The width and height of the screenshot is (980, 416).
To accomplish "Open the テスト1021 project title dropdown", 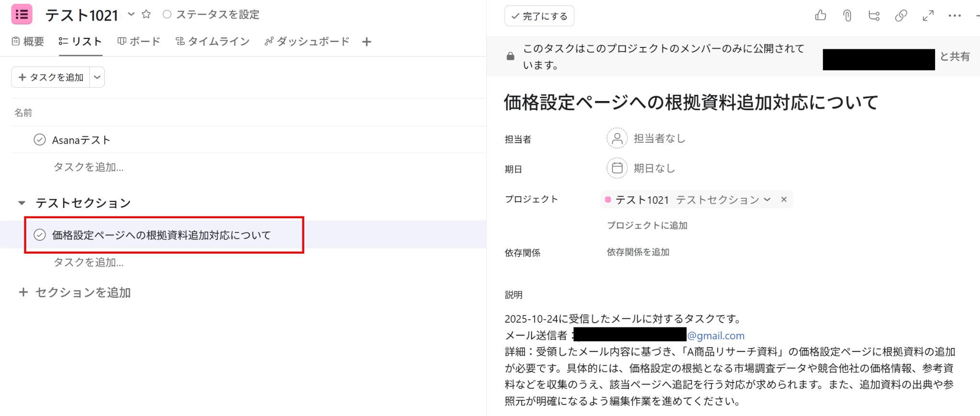I will [131, 14].
